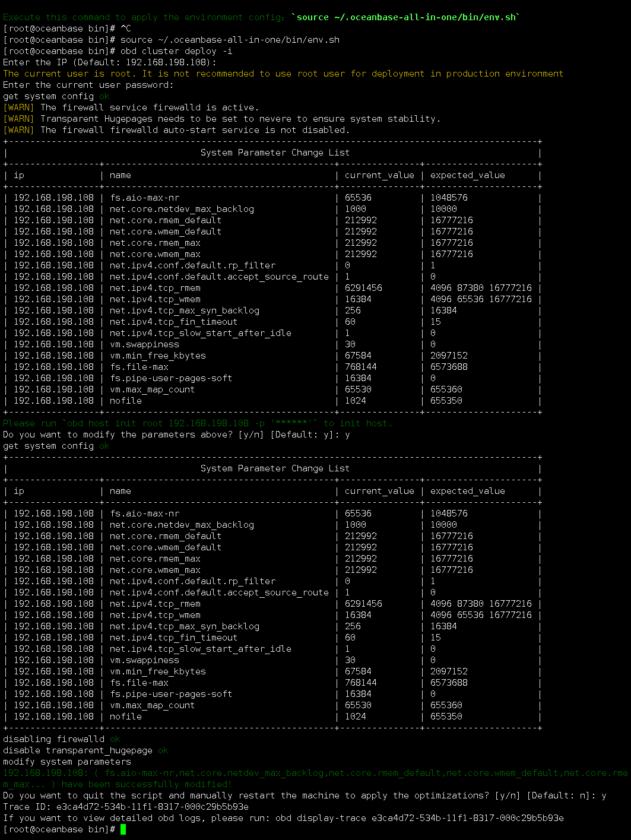This screenshot has height=840, width=631.
Task: Select the green line starting '192.168.198.108: ( fs.aio-max-nr'
Action: 315,773
